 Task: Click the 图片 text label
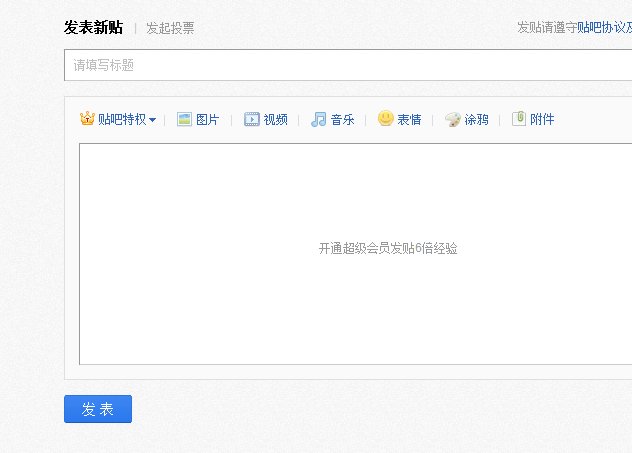[x=208, y=119]
